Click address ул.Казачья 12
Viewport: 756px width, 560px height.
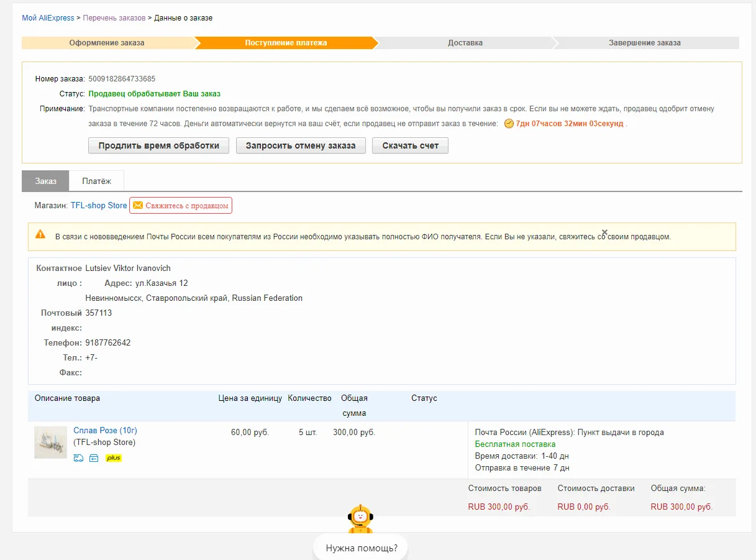(x=162, y=283)
